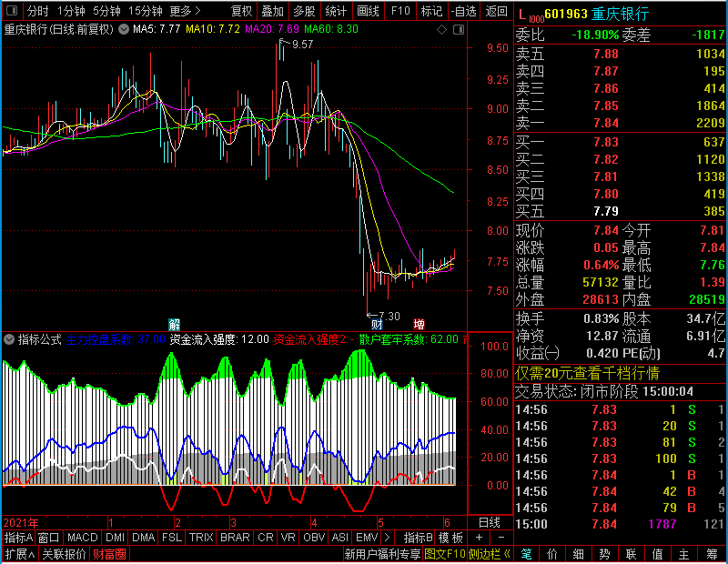Screen dimensions: 728x564
Task: Open the 模板 template button
Action: pos(450,538)
